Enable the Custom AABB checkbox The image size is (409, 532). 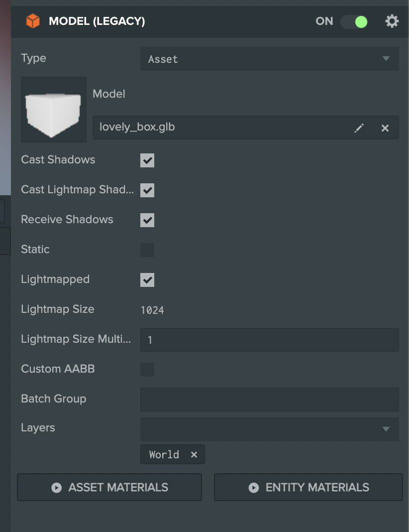[147, 369]
